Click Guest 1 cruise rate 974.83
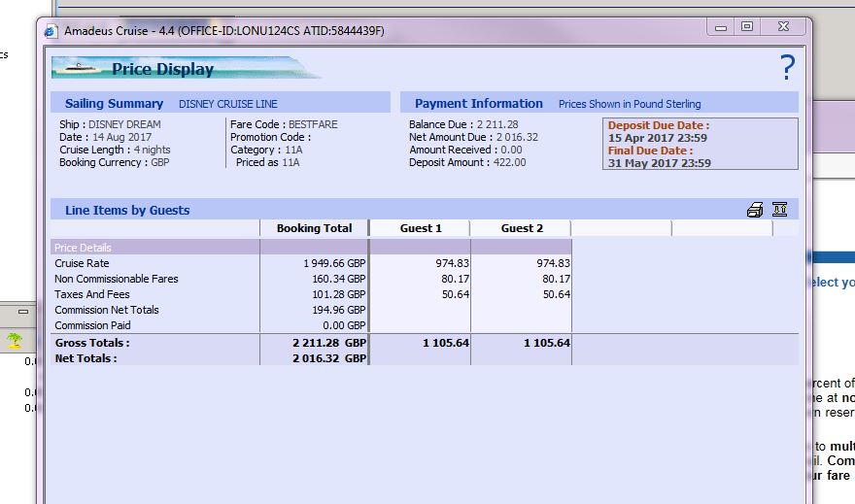The width and height of the screenshot is (855, 504). [452, 263]
